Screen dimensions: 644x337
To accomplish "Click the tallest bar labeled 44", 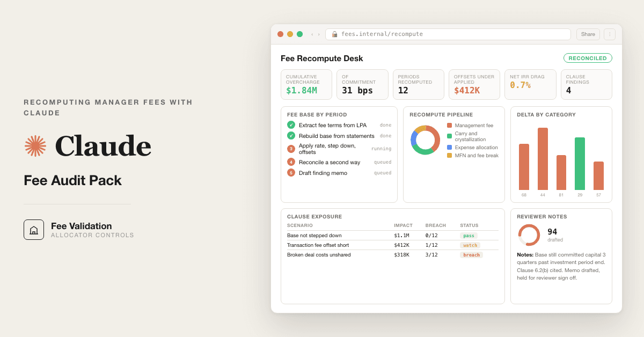I will click(x=543, y=159).
